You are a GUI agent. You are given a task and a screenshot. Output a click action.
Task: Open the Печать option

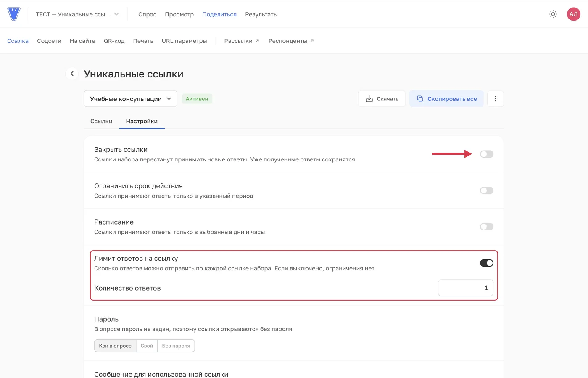[x=143, y=41]
